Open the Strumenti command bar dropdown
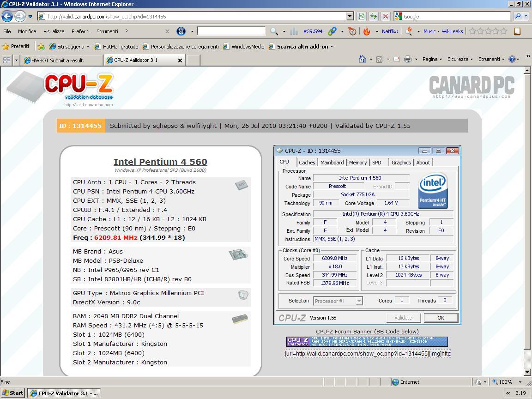 click(491, 59)
